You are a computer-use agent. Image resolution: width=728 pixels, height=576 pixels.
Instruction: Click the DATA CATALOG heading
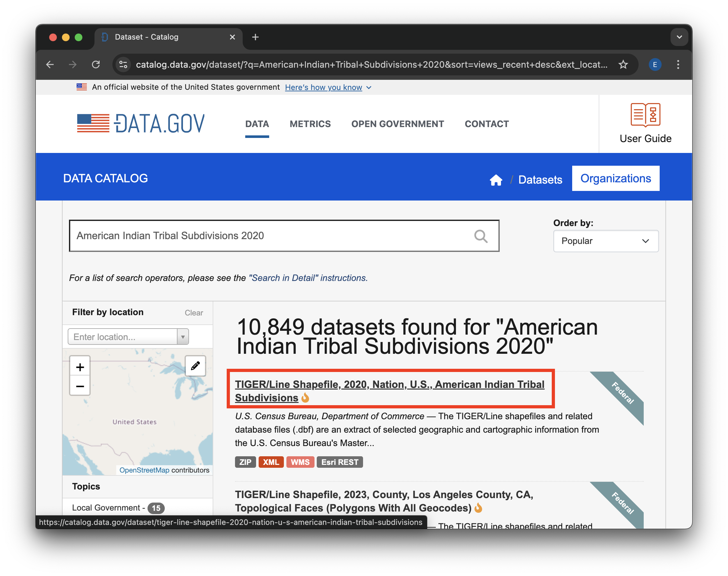[x=106, y=178]
